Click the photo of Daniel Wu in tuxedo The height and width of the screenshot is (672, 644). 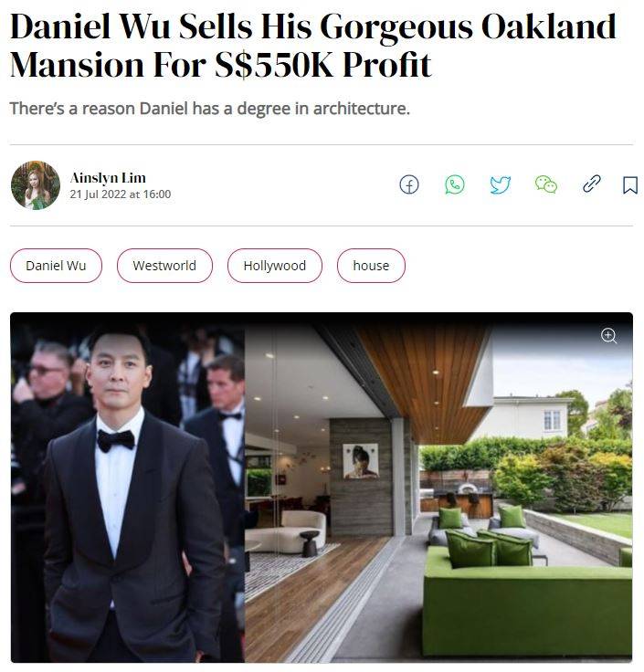[127, 488]
